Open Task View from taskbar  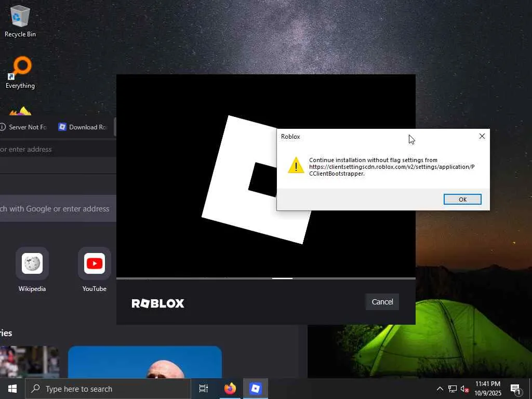[x=203, y=389]
